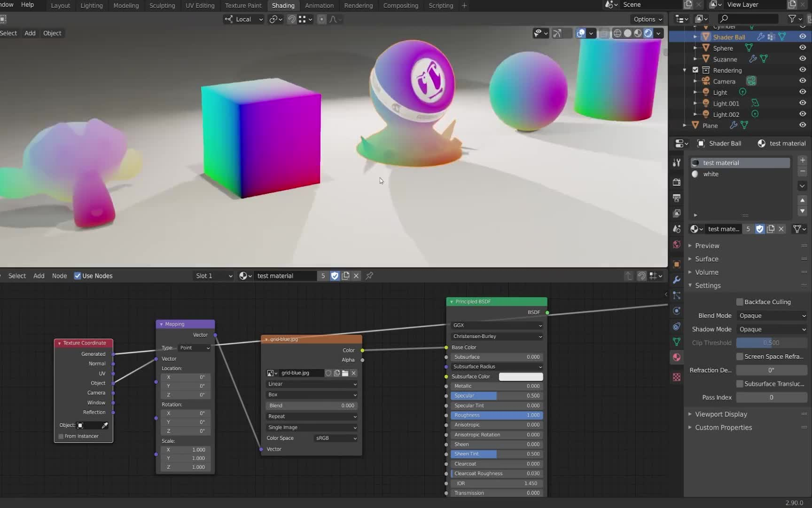Open the Physics Properties tab

676,311
